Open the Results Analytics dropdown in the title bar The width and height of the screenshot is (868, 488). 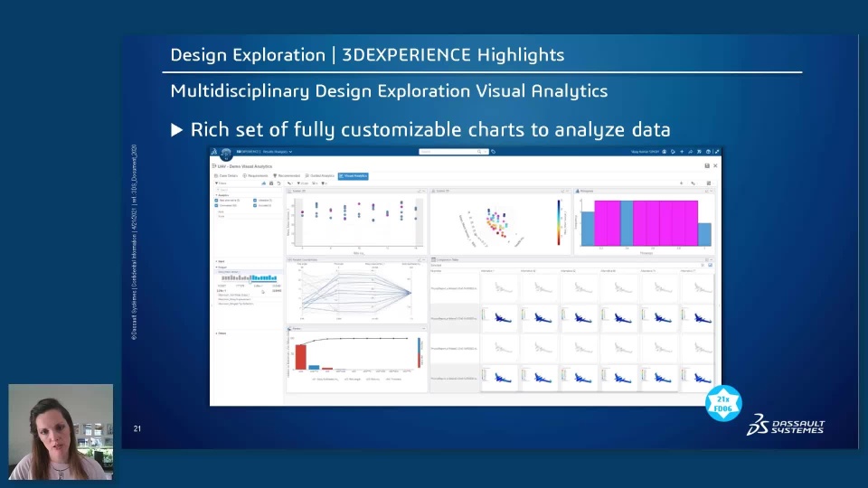278,152
